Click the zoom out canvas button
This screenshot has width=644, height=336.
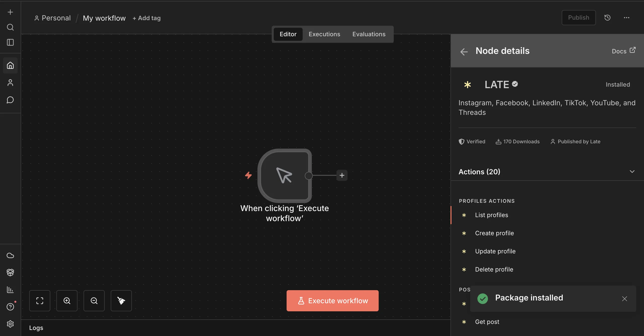[x=94, y=301]
